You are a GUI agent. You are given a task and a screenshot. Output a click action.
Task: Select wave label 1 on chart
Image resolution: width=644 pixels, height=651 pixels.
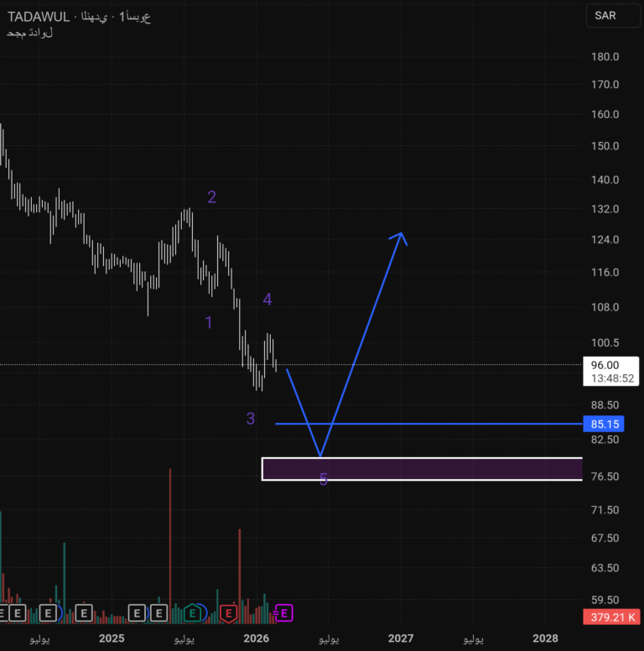click(209, 322)
